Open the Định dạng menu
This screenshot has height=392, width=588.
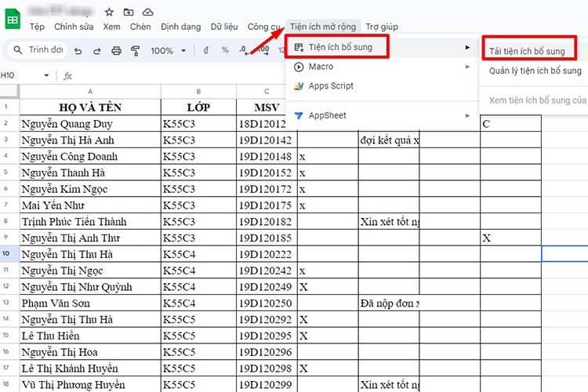[181, 27]
